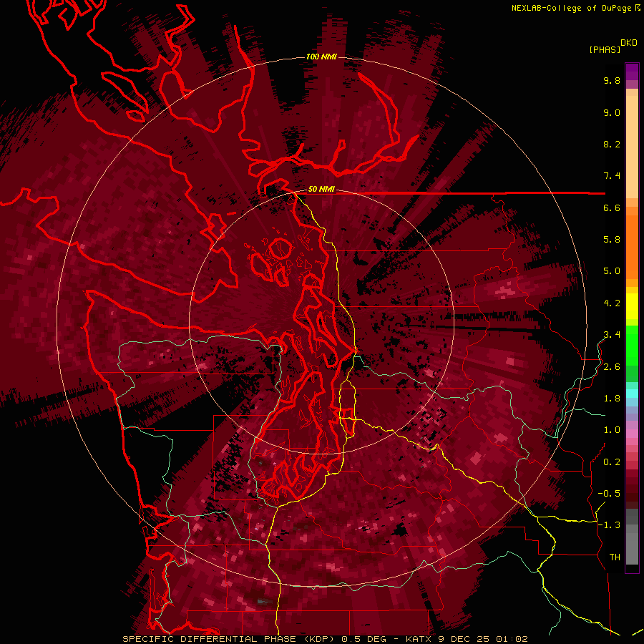Click the [PHAS] label above the color scale
644x644 pixels.
605,49
